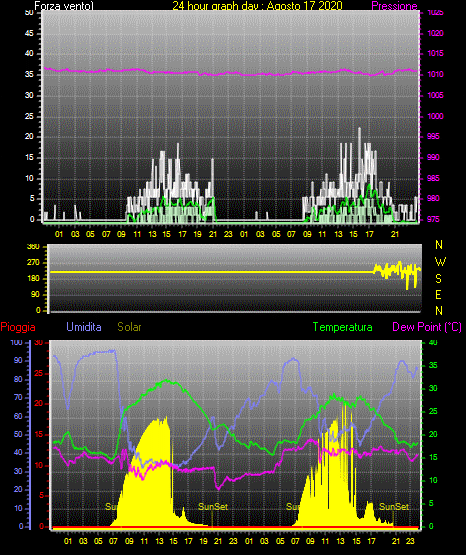Viewport: 466px width, 555px height.
Task: Click the 360 tick on the wind direction axis
Action: [33, 247]
